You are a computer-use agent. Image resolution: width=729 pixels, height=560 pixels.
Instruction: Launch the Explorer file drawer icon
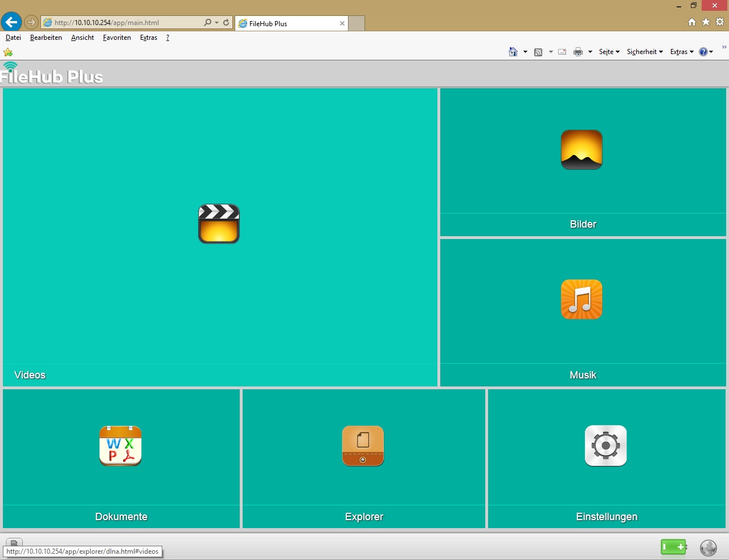click(363, 446)
